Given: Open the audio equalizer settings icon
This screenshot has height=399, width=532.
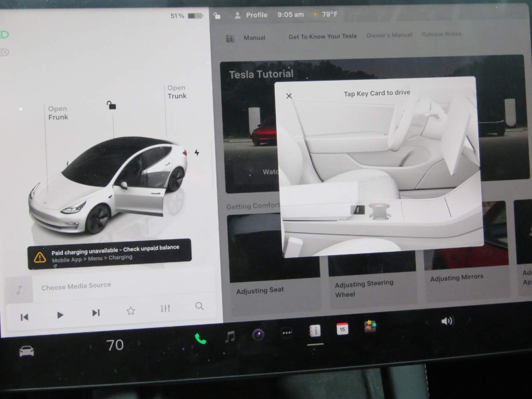Looking at the screenshot, I should (x=165, y=308).
